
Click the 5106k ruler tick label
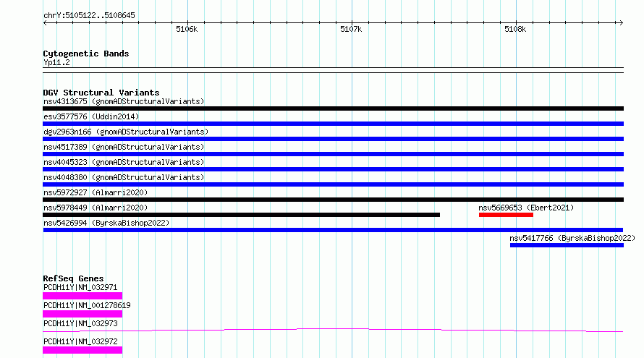pyautogui.click(x=187, y=29)
